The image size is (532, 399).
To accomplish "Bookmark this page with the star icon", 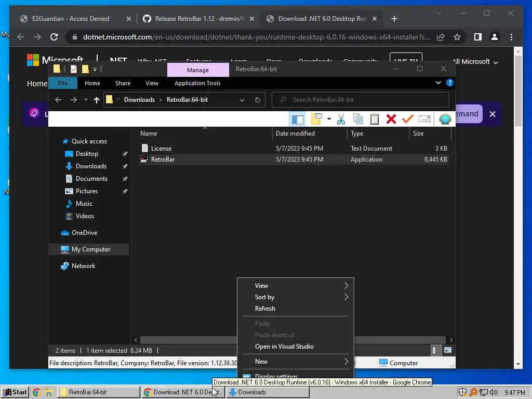I will [457, 37].
